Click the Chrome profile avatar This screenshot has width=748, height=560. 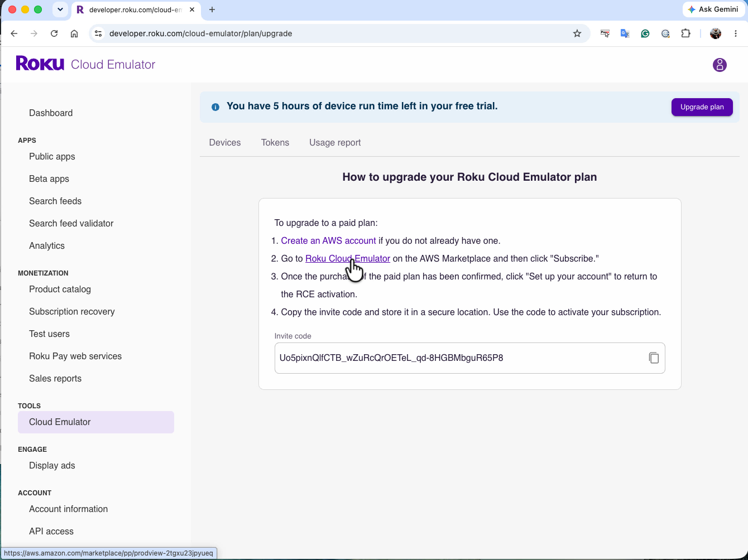click(x=716, y=33)
